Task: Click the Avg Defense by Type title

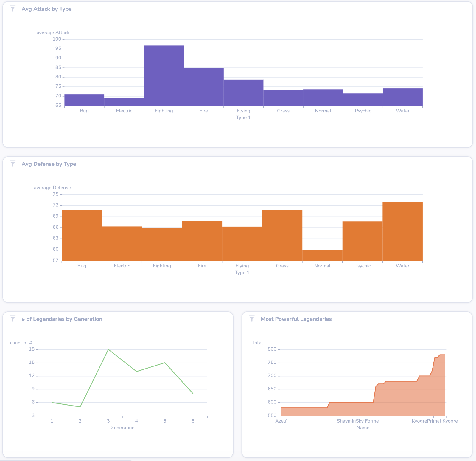Action: coord(49,164)
